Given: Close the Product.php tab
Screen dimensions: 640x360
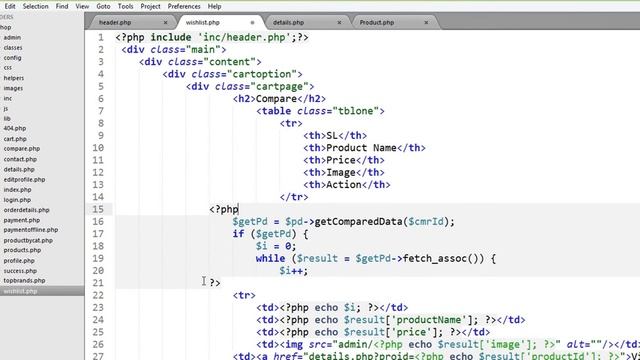Looking at the screenshot, I should point(426,22).
